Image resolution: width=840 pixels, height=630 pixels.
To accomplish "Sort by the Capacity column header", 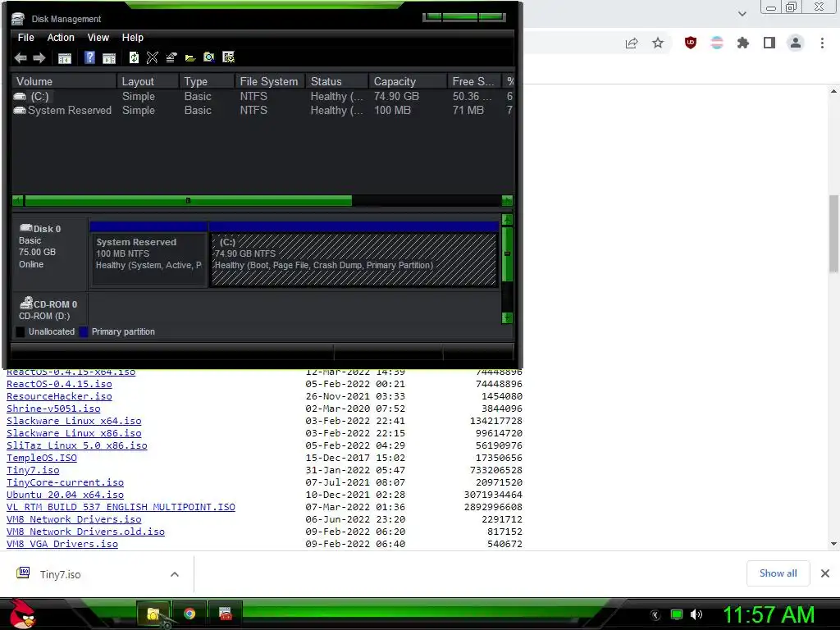I will (x=409, y=81).
